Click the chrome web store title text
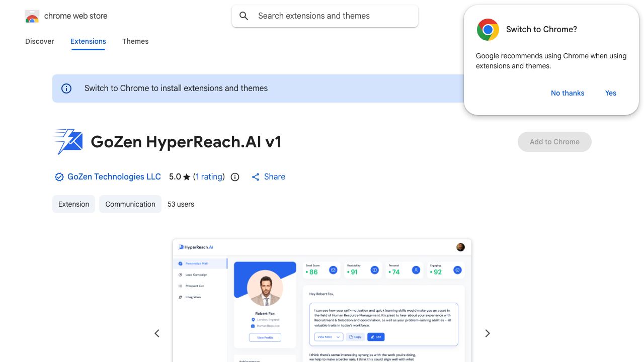Viewport: 644px width, 362px height. point(76,16)
